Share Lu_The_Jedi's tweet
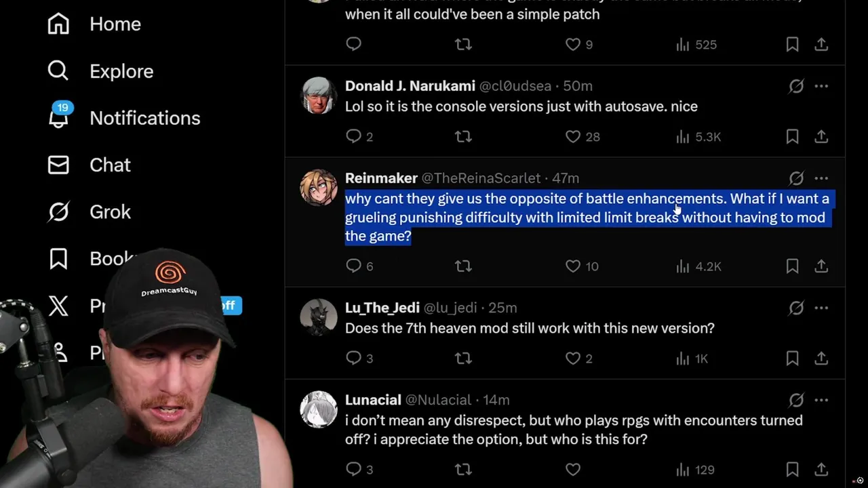Screen dimensions: 868x488 point(821,359)
